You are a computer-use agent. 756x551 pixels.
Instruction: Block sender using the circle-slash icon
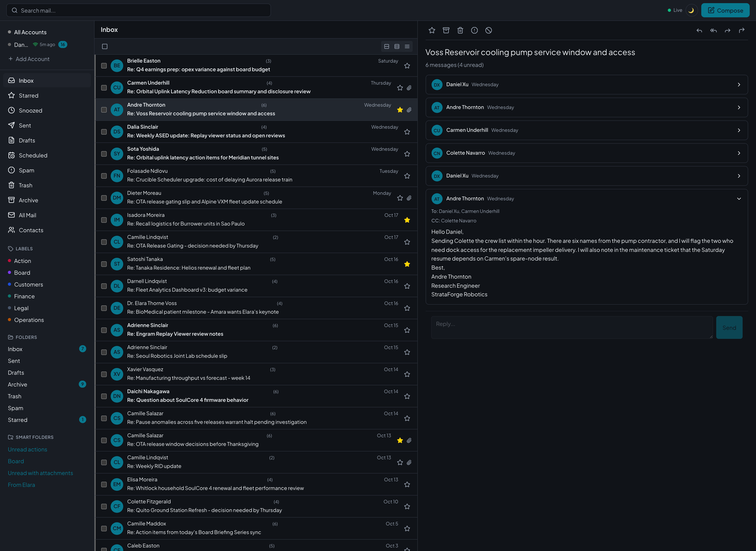coord(488,30)
